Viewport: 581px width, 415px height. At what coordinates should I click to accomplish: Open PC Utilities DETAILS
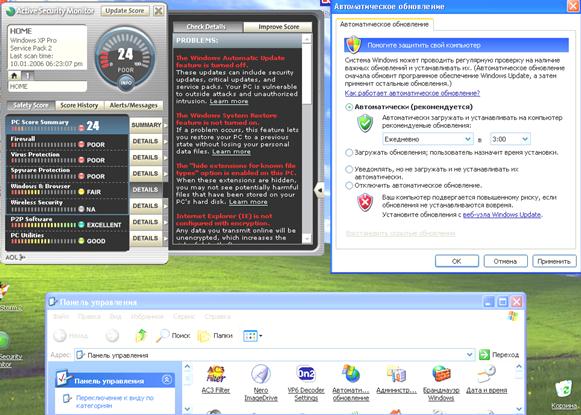point(146,238)
